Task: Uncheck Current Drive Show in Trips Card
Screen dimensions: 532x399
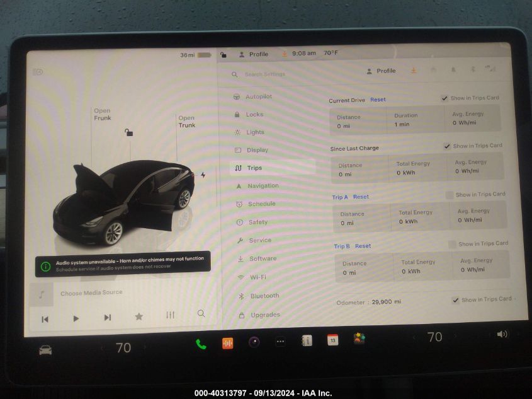Action: (x=444, y=98)
